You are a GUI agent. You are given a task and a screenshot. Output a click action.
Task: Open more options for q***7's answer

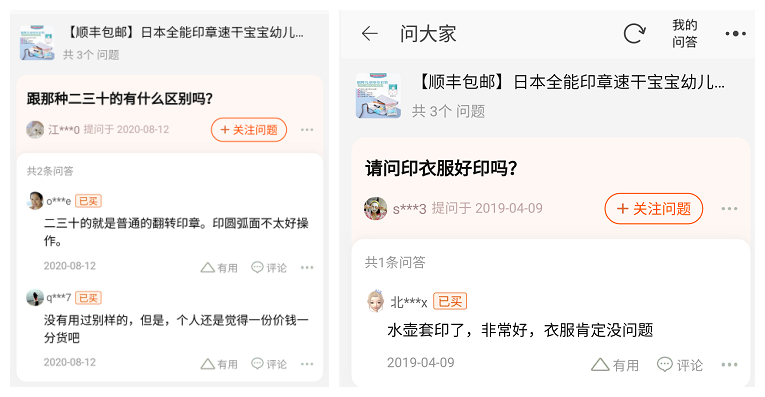tap(307, 364)
